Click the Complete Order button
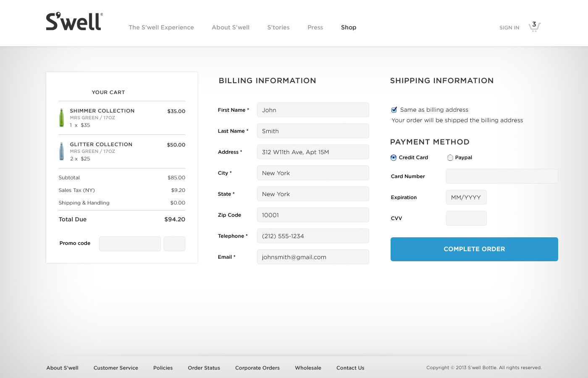Image resolution: width=588 pixels, height=378 pixels. click(x=474, y=249)
